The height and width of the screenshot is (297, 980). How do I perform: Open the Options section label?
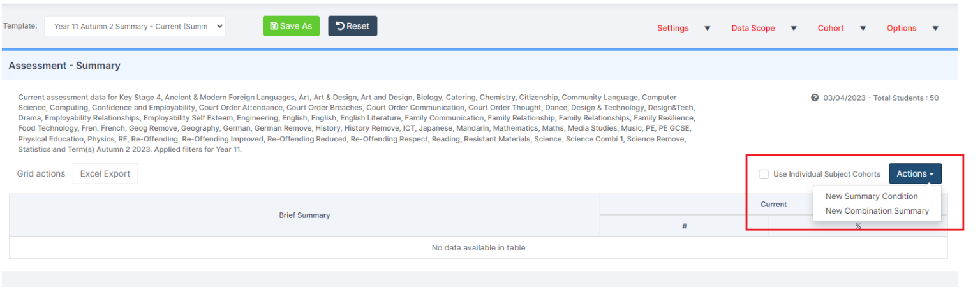click(x=902, y=28)
